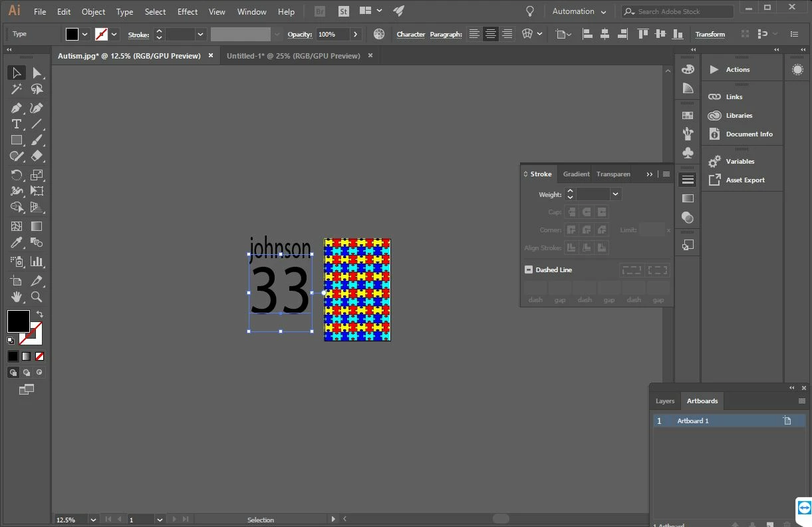Image resolution: width=812 pixels, height=527 pixels.
Task: Open Weight dropdown in Stroke panel
Action: [616, 194]
